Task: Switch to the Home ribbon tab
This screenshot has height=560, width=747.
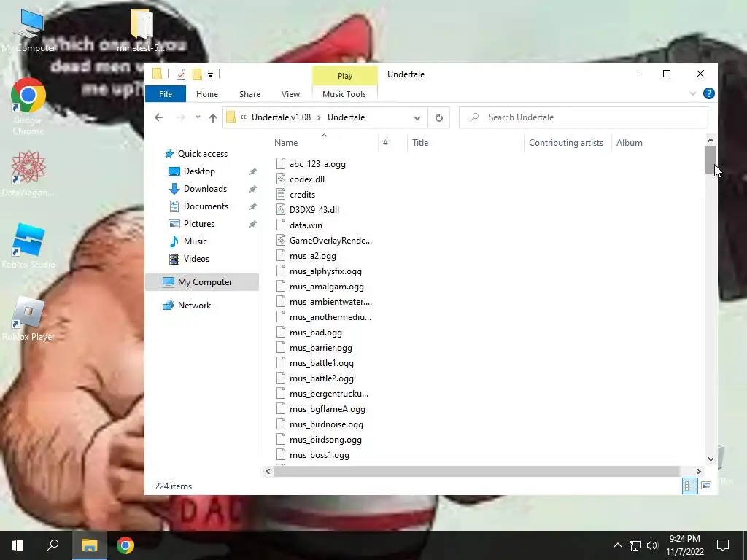Action: click(206, 94)
